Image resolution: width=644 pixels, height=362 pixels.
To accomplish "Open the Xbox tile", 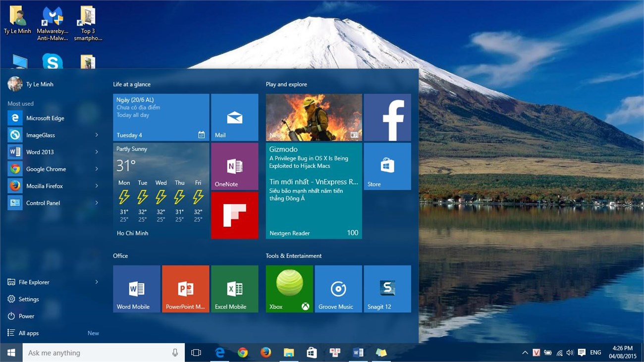I will pyautogui.click(x=289, y=289).
